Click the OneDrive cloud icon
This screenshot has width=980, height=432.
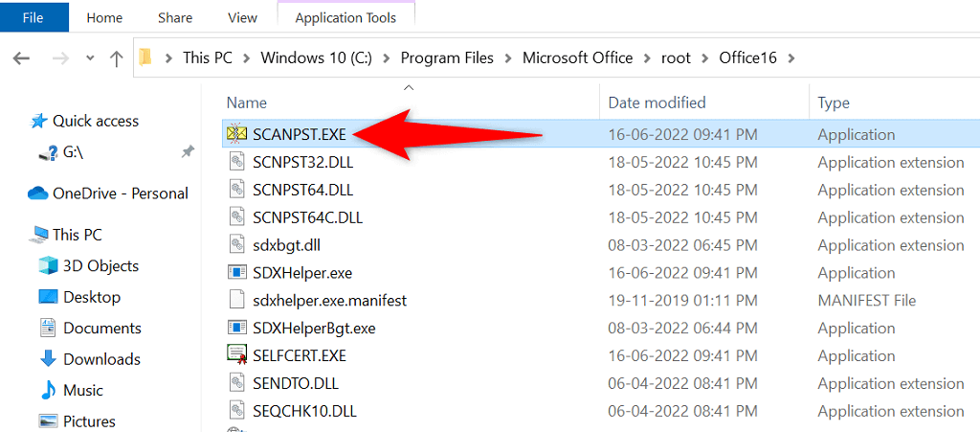click(38, 193)
